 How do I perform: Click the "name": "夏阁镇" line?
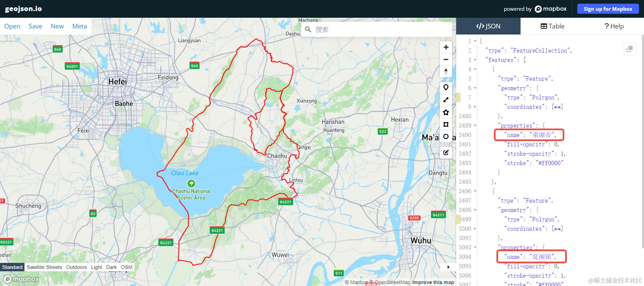pyautogui.click(x=530, y=257)
